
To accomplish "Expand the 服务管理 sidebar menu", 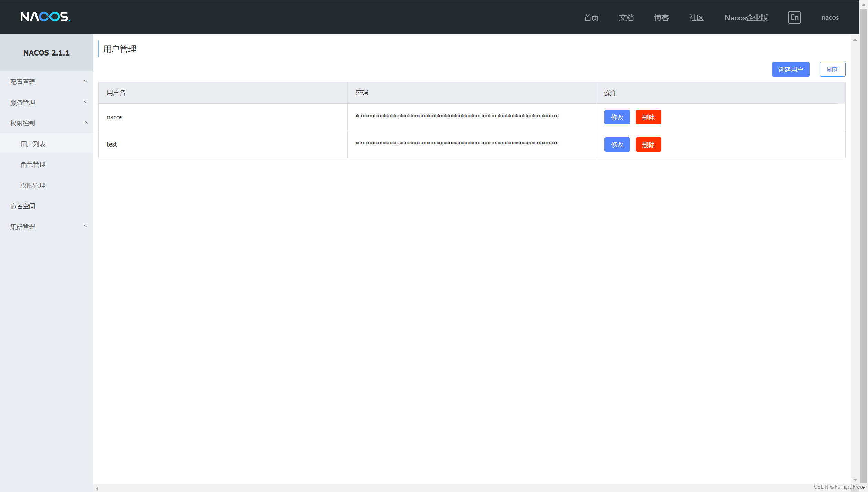I will click(46, 102).
